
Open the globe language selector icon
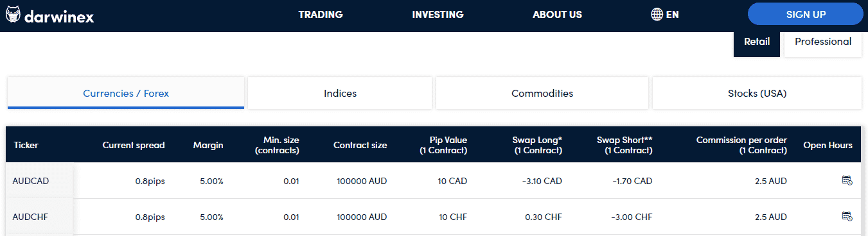coord(657,14)
